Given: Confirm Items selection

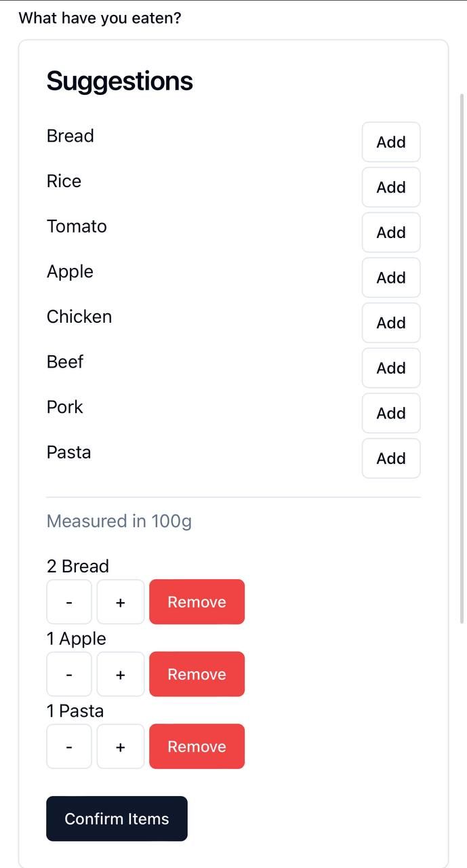Looking at the screenshot, I should coord(117,818).
